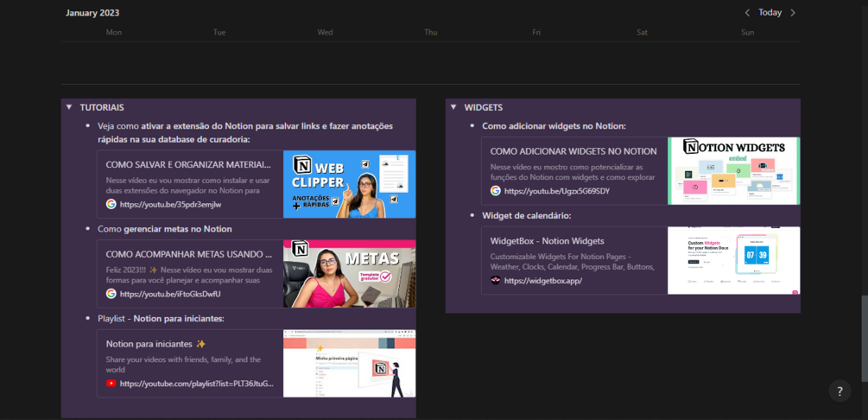
Task: Click bullet text Como adicionar widgets no Notion
Action: [554, 126]
